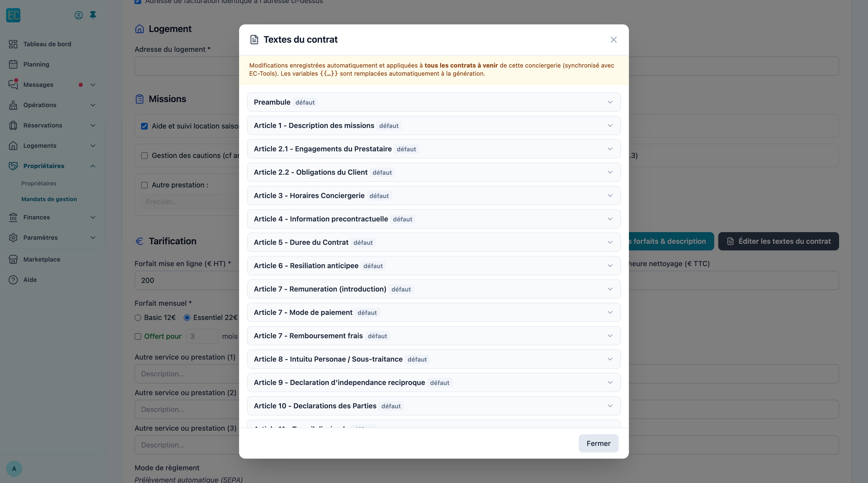Expand Article 2.1 - Engagements du Prestataire
This screenshot has width=868, height=483.
(434, 149)
